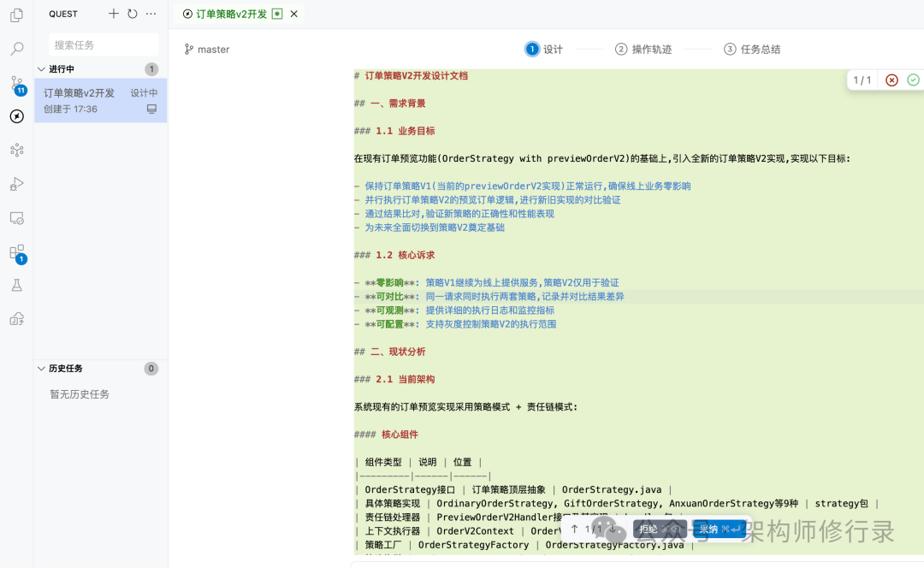The width and height of the screenshot is (924, 568).
Task: Click the 拒绝 button
Action: pyautogui.click(x=659, y=530)
